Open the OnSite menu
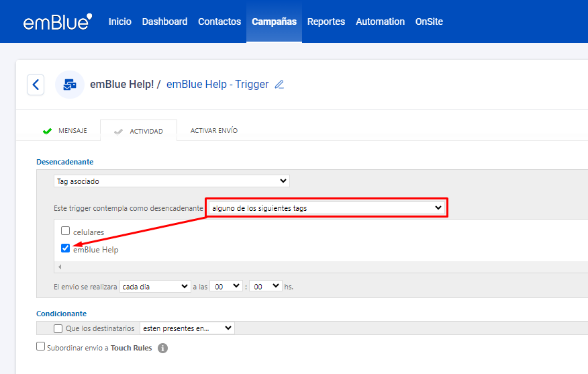Viewport: 588px width, 374px height. pyautogui.click(x=429, y=21)
